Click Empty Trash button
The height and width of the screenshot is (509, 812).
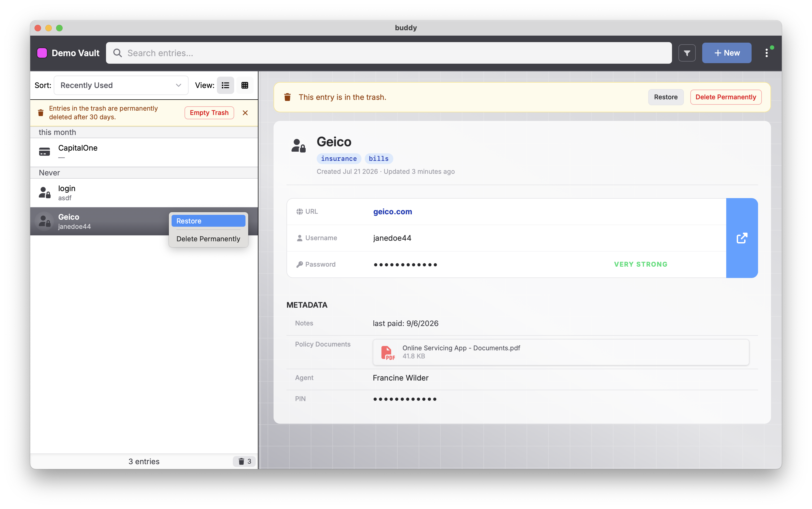point(209,113)
